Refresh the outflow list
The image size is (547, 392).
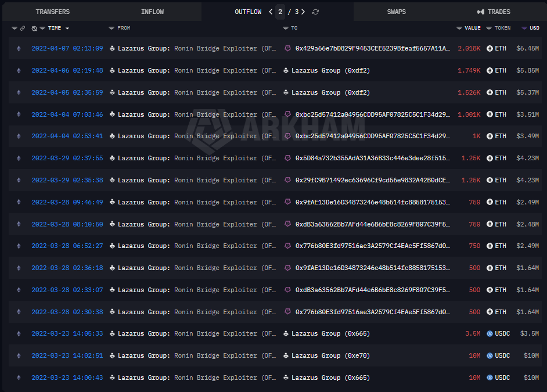pos(315,12)
